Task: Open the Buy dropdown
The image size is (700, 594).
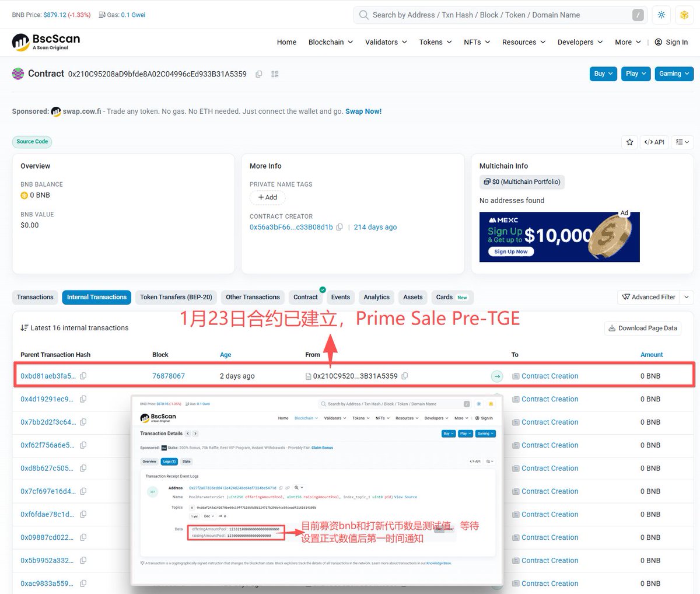Action: [603, 74]
